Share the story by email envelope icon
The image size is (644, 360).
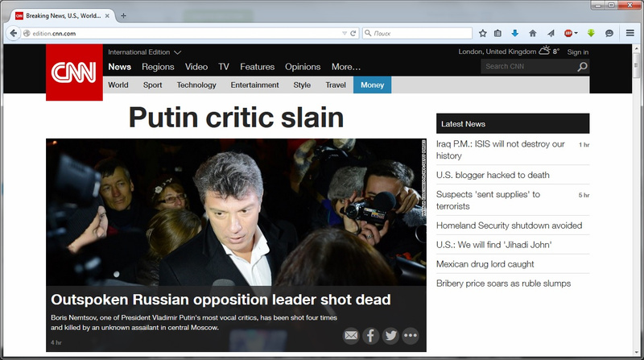[350, 336]
